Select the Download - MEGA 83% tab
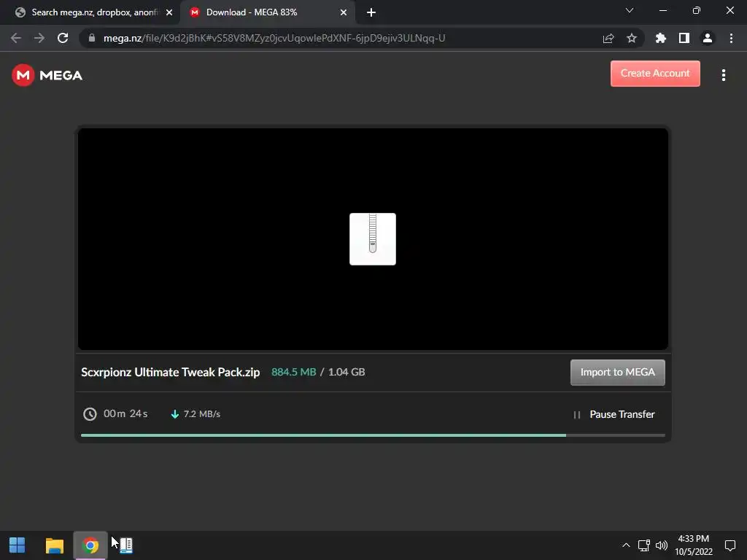Screen dimensions: 747x560 pyautogui.click(x=267, y=12)
